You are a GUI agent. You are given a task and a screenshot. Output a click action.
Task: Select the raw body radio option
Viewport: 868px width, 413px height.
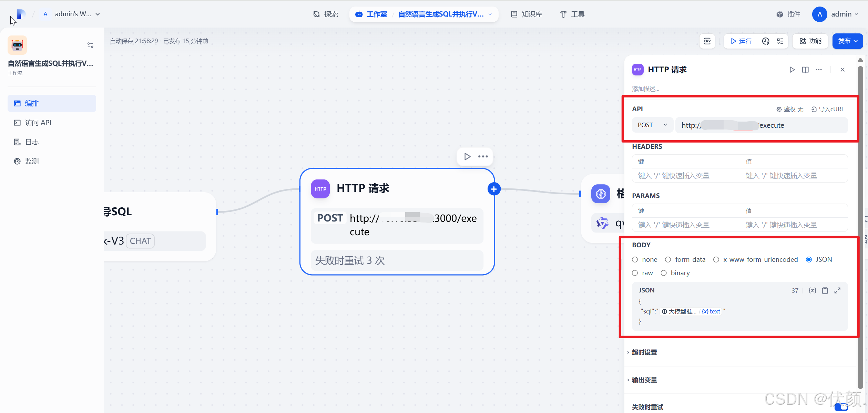pyautogui.click(x=635, y=273)
